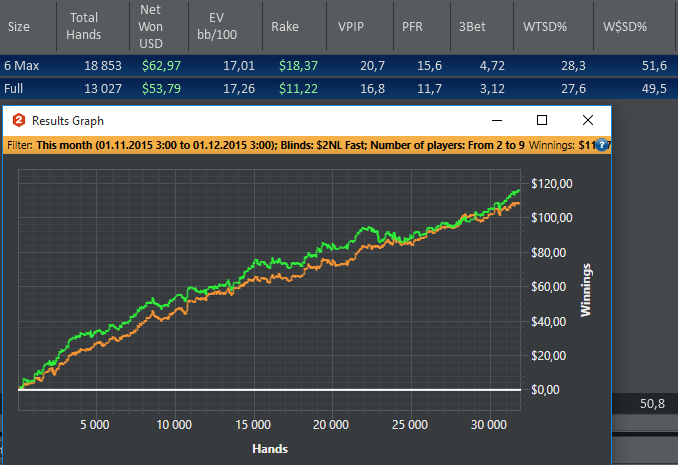Close the Results Graph window
This screenshot has height=465, width=678.
(588, 120)
